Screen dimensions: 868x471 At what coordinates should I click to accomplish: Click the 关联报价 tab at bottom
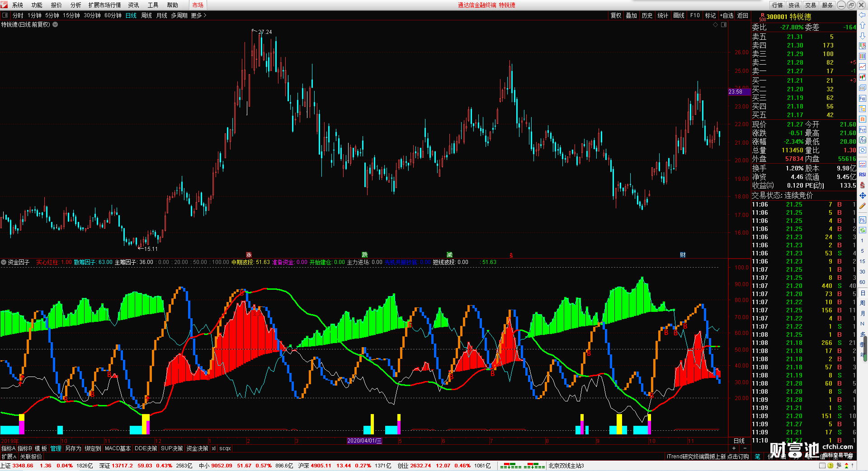31,457
